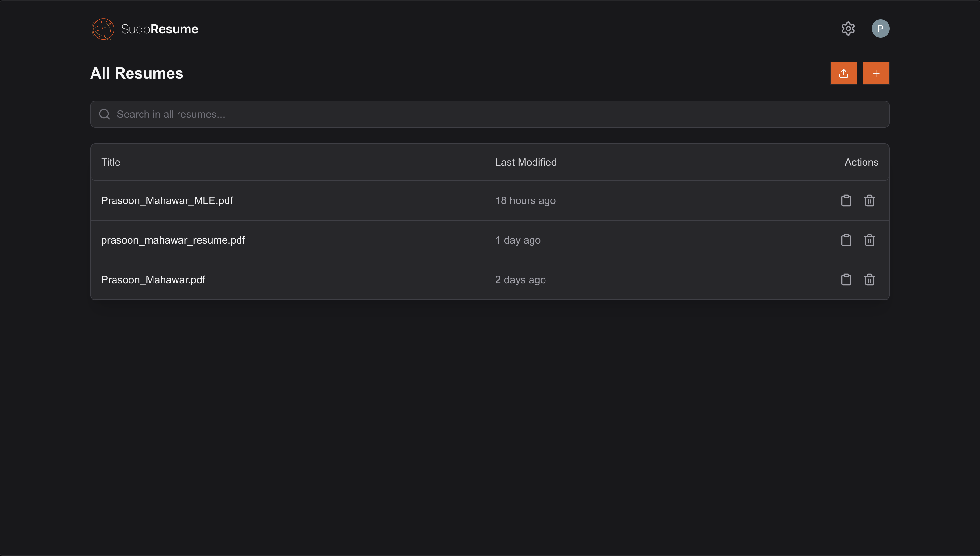Viewport: 980px width, 556px height.
Task: Click clipboard icon for Prasoon_Mahawar.pdf row
Action: point(846,280)
